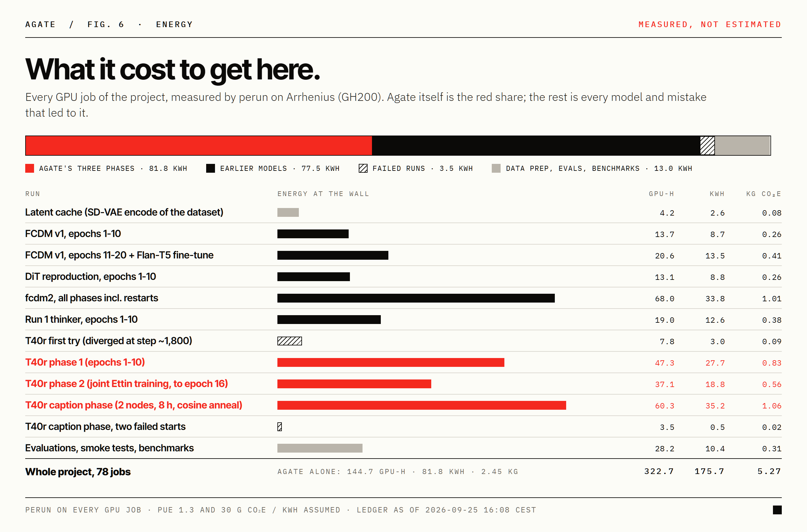
Task: Click 'T40r first try (diverged at step ~1,800)'
Action: click(x=108, y=341)
